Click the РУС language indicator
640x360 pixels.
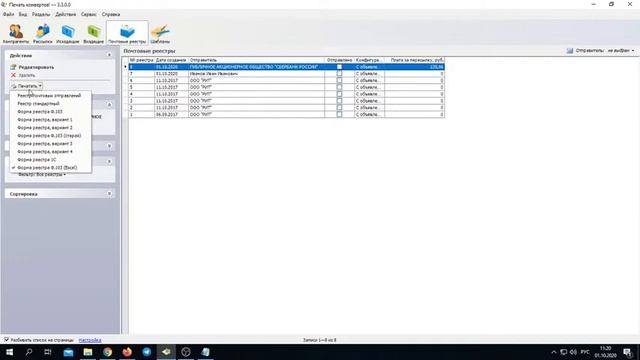tap(585, 352)
